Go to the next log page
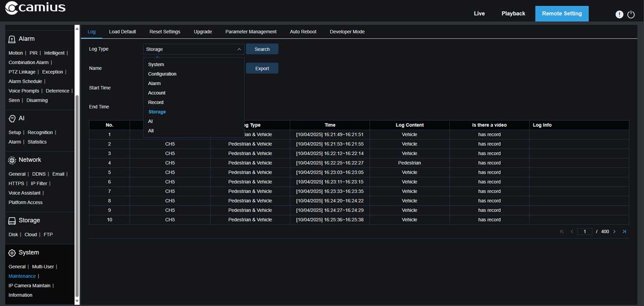 (x=614, y=232)
